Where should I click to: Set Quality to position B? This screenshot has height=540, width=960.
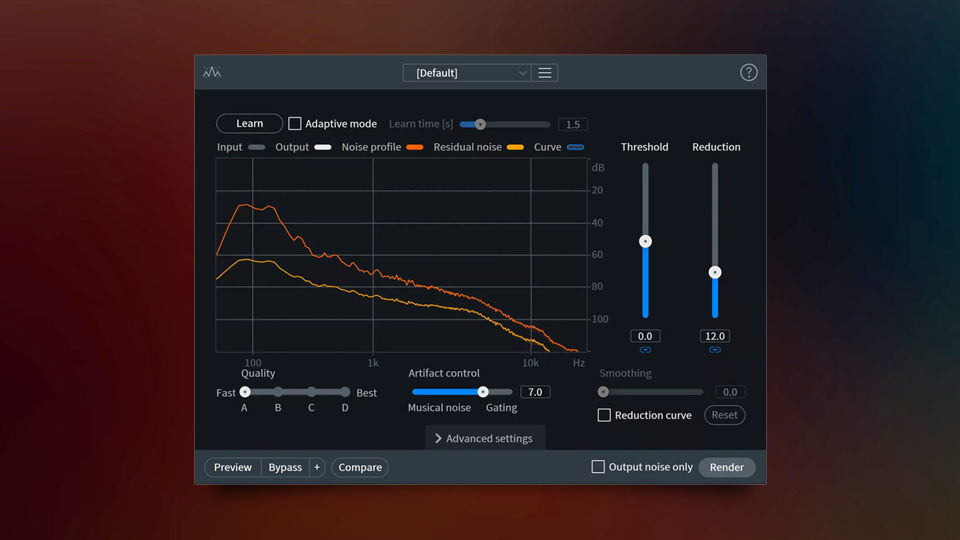tap(278, 392)
